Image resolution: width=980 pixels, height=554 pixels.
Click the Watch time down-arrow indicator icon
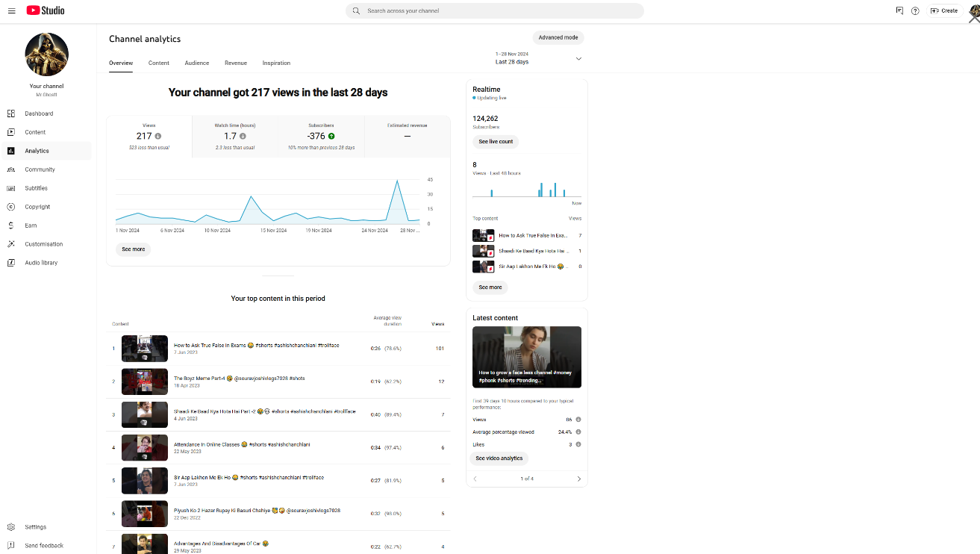[243, 137]
